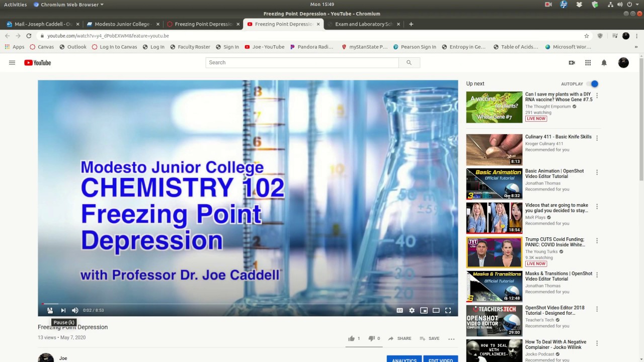
Task: Open video player settings gear
Action: [412, 310]
